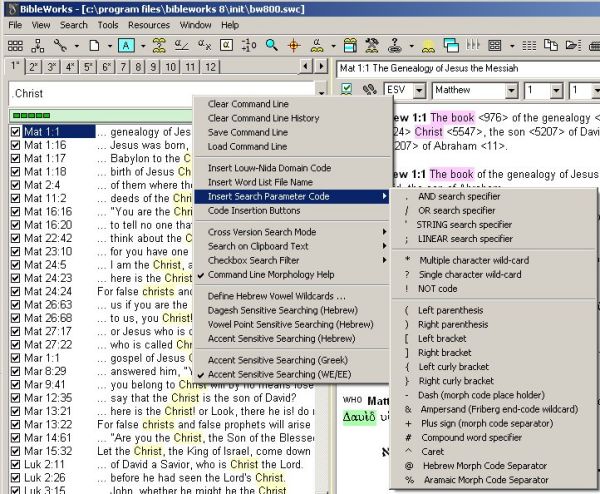Click the green checkmark icon beside footprints
The height and width of the screenshot is (494, 600).
(347, 90)
